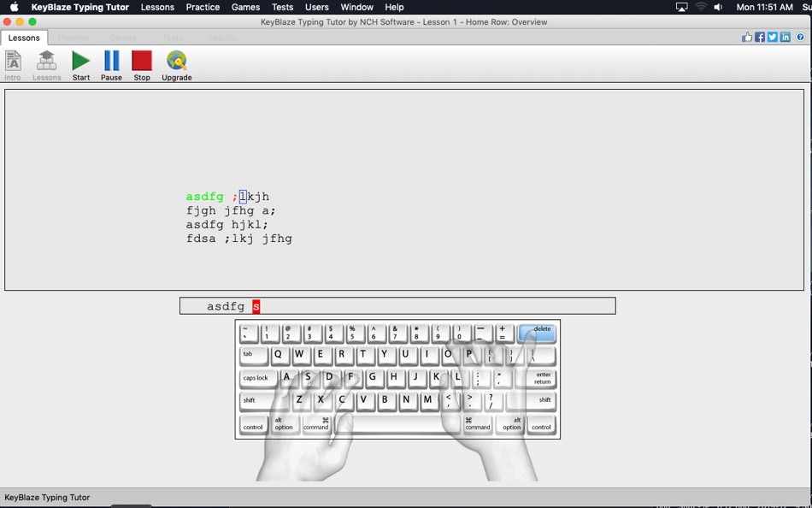
Task: Switch to the dimmed Results tab
Action: click(221, 38)
